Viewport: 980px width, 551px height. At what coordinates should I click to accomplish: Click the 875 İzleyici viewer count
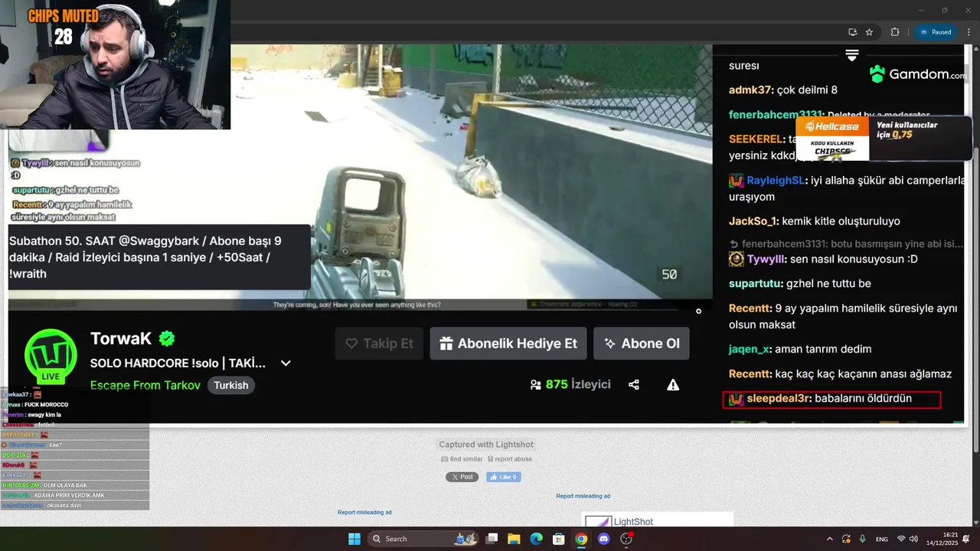coord(570,384)
